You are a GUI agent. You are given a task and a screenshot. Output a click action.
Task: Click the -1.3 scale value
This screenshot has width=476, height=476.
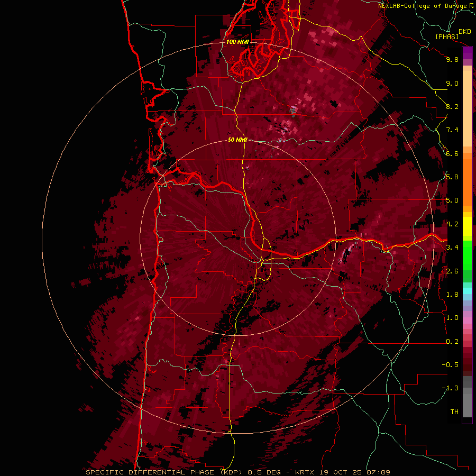click(x=450, y=388)
